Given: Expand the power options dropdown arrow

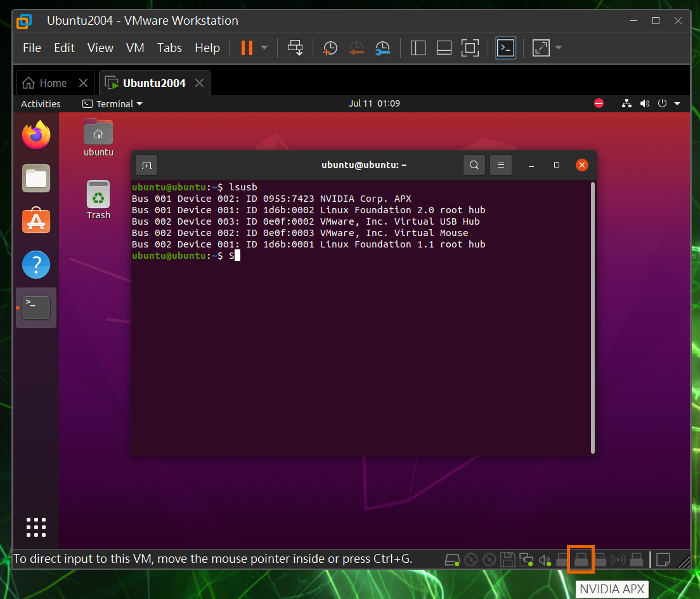Looking at the screenshot, I should (x=264, y=48).
